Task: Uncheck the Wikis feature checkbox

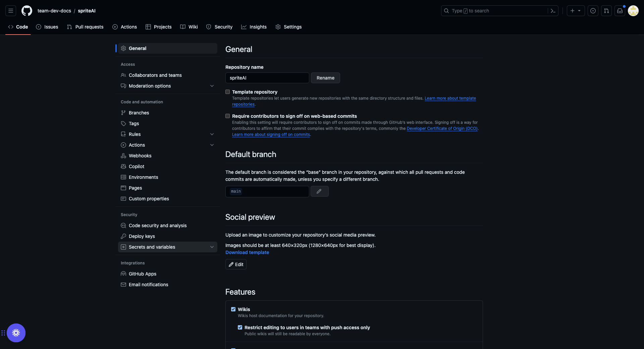Action: click(233, 309)
